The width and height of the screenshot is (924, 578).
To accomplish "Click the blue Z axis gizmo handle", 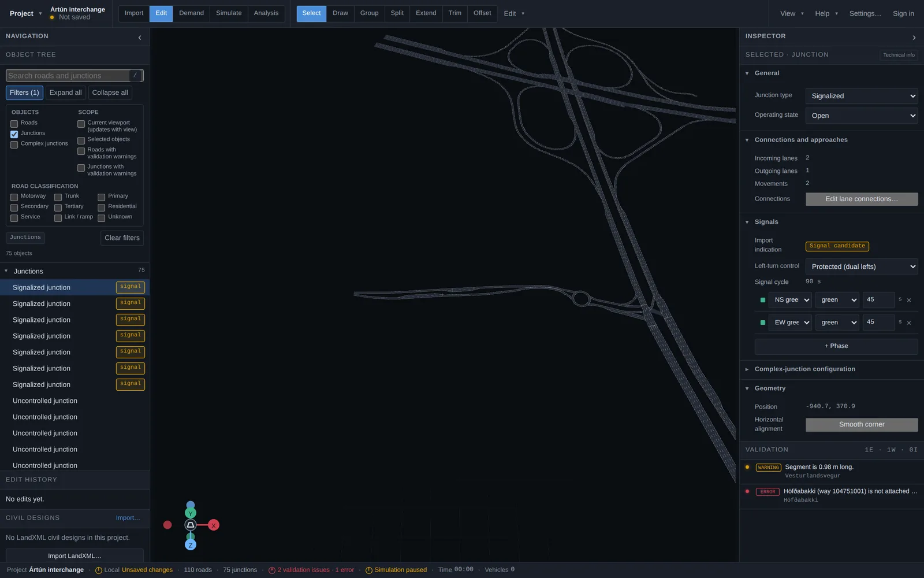I will (x=191, y=545).
